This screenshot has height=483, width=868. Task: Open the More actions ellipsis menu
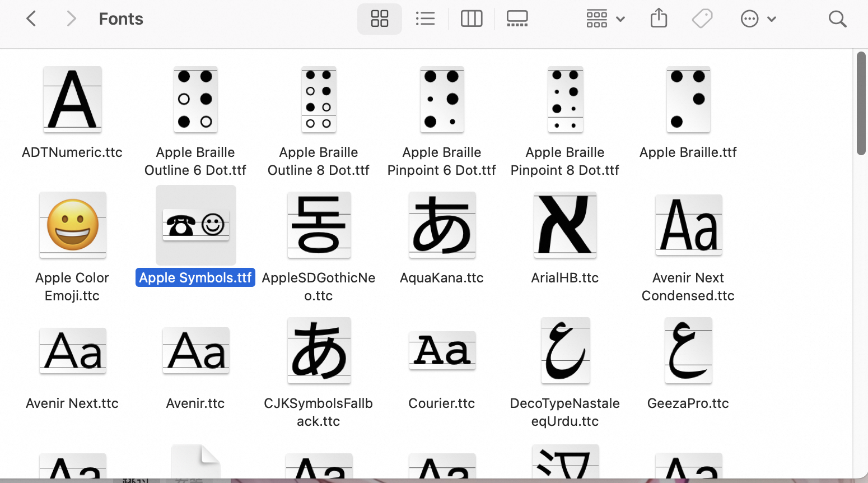[758, 18]
